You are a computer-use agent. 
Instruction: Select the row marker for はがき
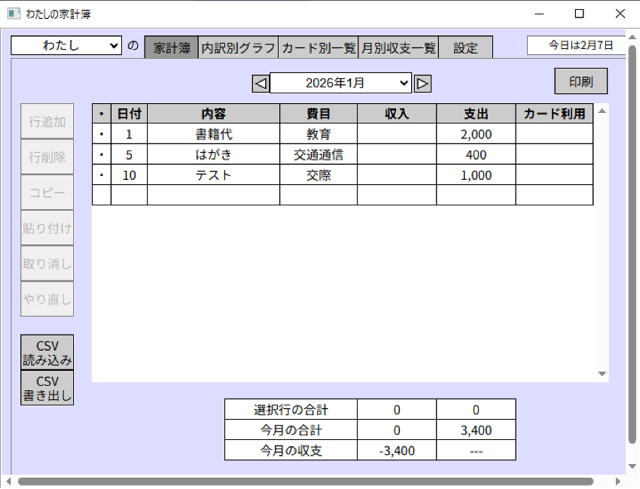pyautogui.click(x=101, y=155)
